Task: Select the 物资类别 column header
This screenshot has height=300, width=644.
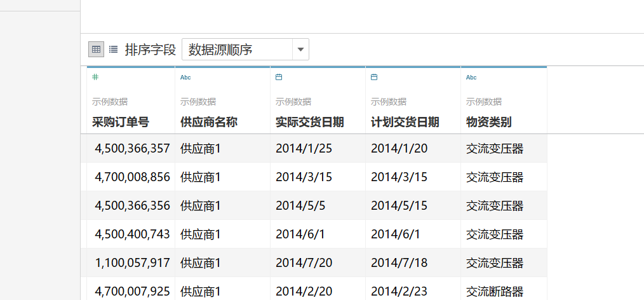Action: [489, 122]
